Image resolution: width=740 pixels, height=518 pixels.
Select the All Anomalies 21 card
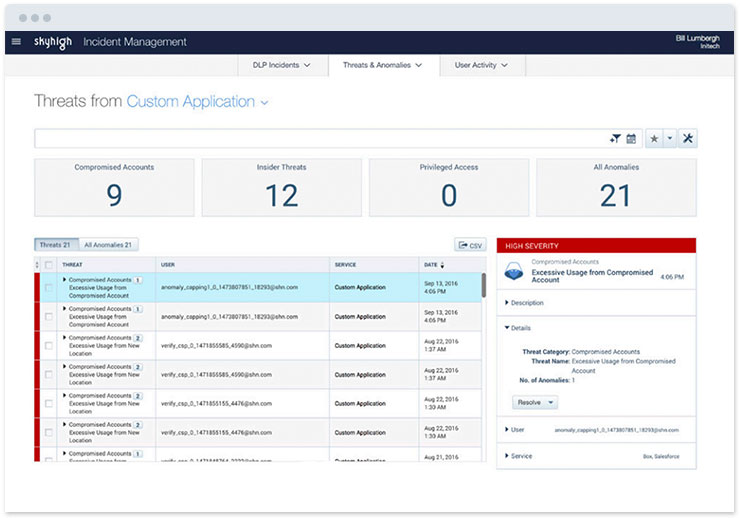coord(616,188)
